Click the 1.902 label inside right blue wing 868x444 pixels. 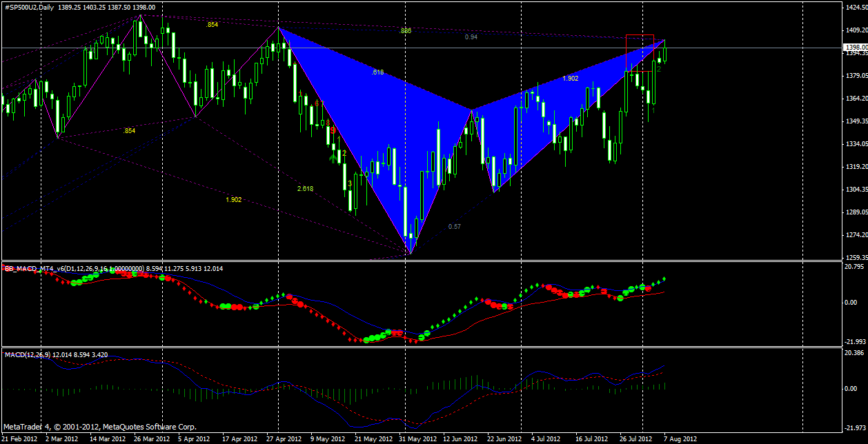pos(571,79)
